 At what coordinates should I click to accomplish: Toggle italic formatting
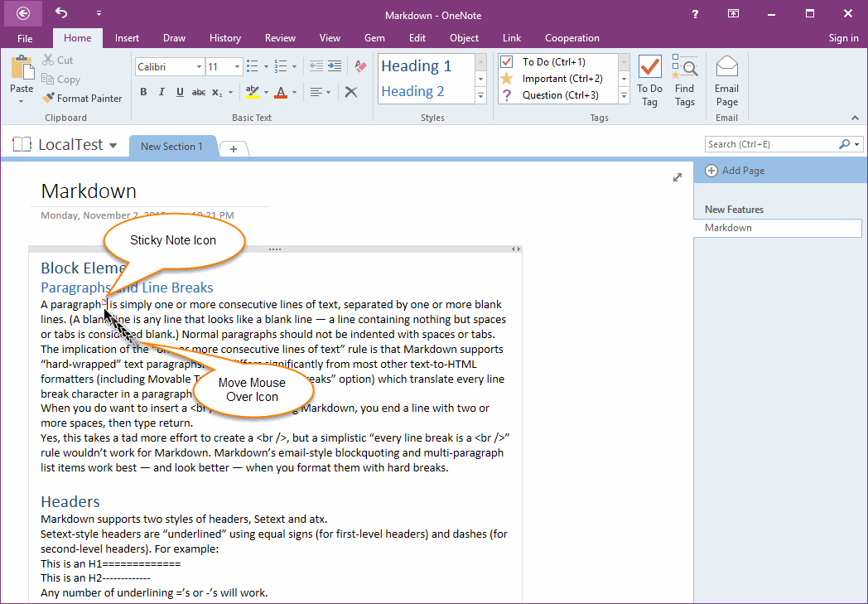(x=162, y=92)
